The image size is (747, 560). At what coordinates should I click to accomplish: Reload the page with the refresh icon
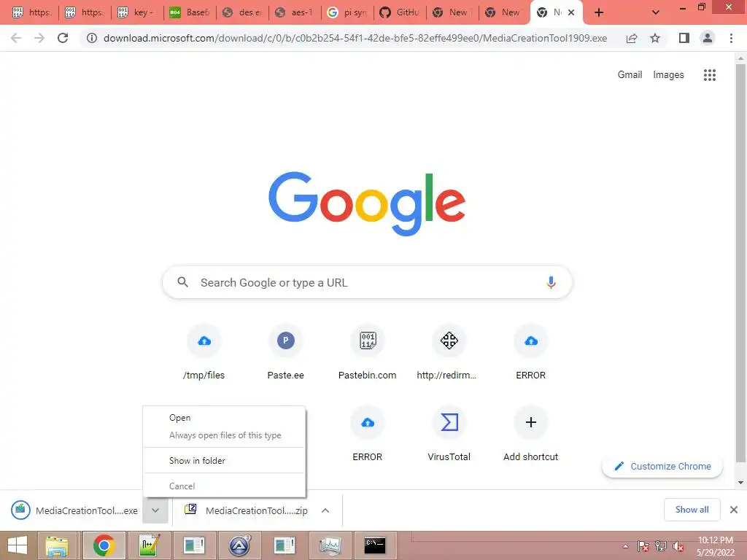[63, 38]
